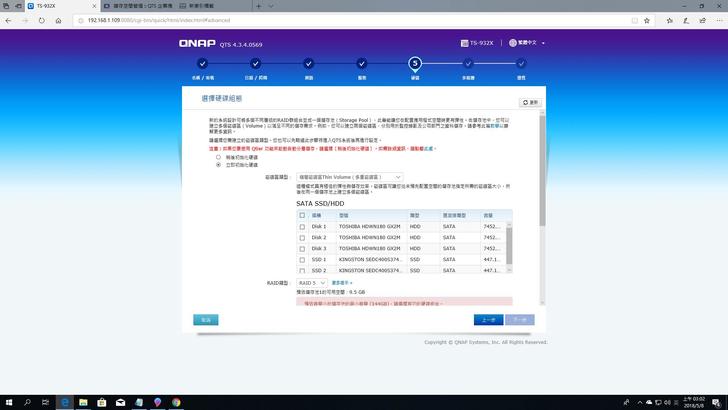
Task: Click the share page icon
Action: pos(703,20)
